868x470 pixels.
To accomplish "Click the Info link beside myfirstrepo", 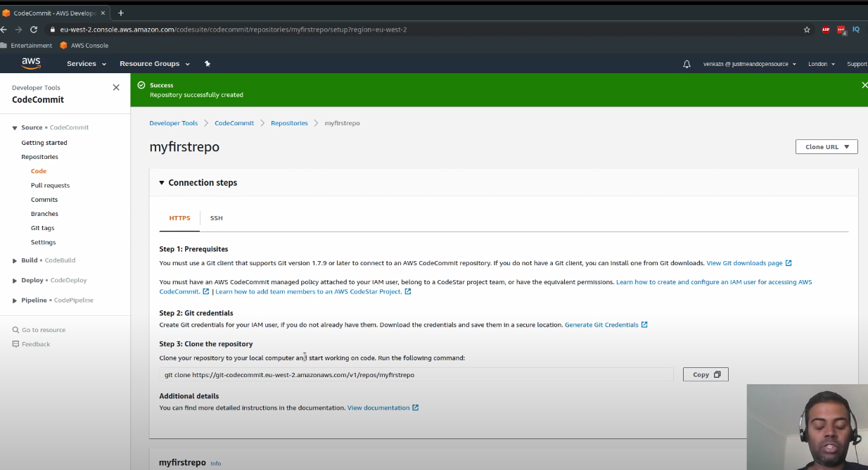I will pos(215,464).
